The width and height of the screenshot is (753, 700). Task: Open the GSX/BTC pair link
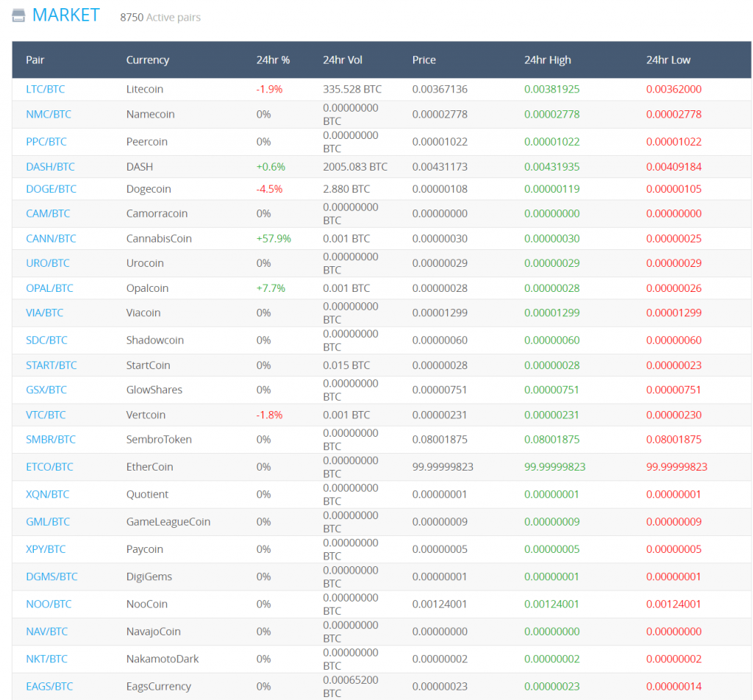tap(46, 390)
